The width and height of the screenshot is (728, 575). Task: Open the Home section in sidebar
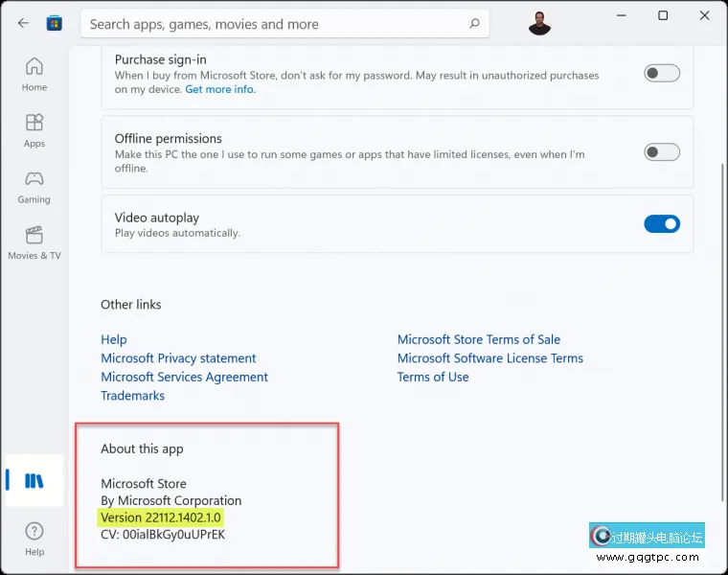pyautogui.click(x=34, y=74)
